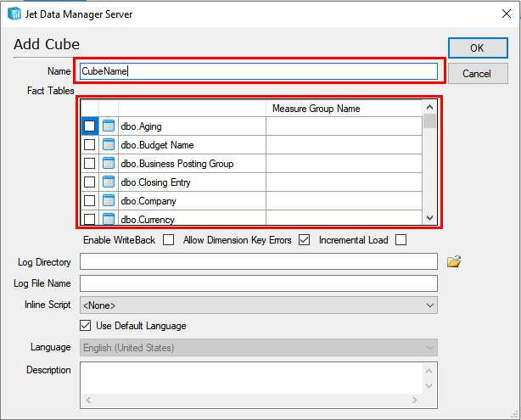Enable Incremental Load checkbox
The height and width of the screenshot is (420, 521).
(x=401, y=239)
